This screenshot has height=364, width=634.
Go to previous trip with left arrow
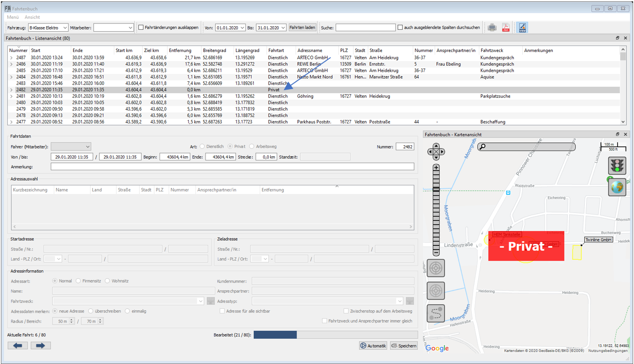click(x=17, y=346)
